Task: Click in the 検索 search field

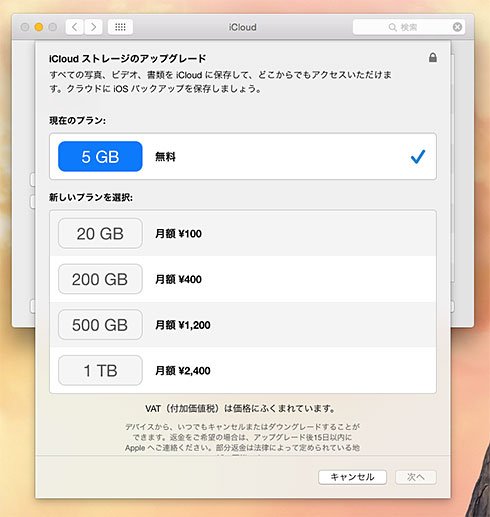Action: point(409,27)
